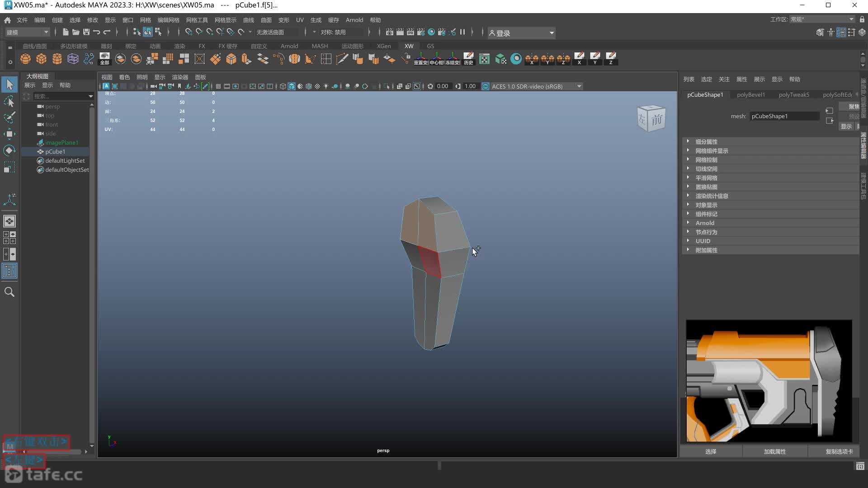The height and width of the screenshot is (488, 868).
Task: Expand the 细分属性 section
Action: (770, 141)
